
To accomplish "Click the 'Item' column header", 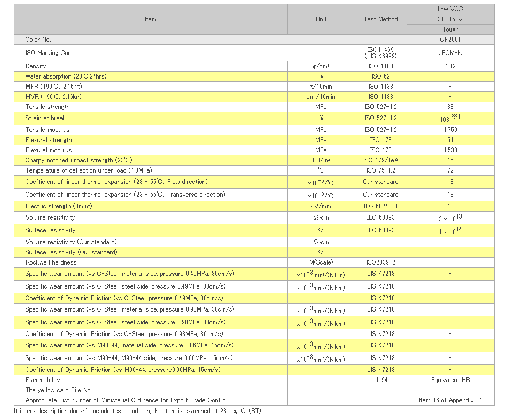I will point(151,19).
